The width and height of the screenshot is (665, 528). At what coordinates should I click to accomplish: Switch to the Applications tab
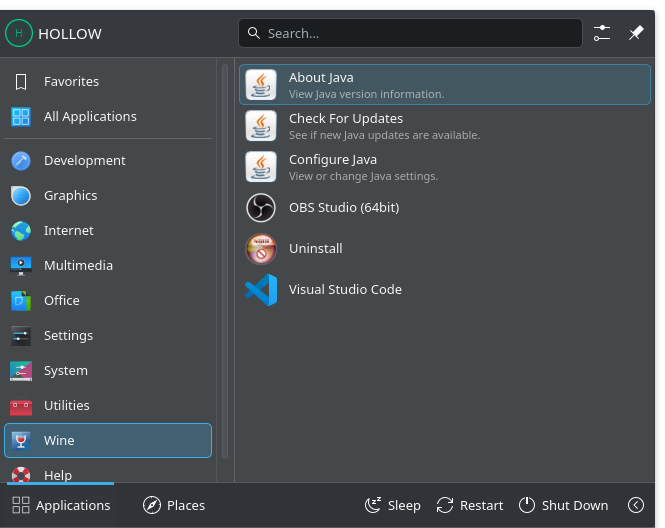[61, 505]
